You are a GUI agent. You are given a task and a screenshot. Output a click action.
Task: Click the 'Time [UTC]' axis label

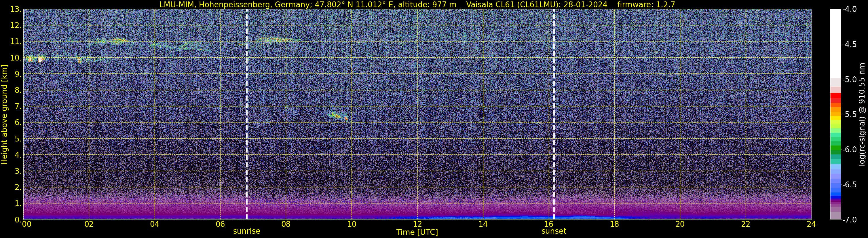(417, 232)
